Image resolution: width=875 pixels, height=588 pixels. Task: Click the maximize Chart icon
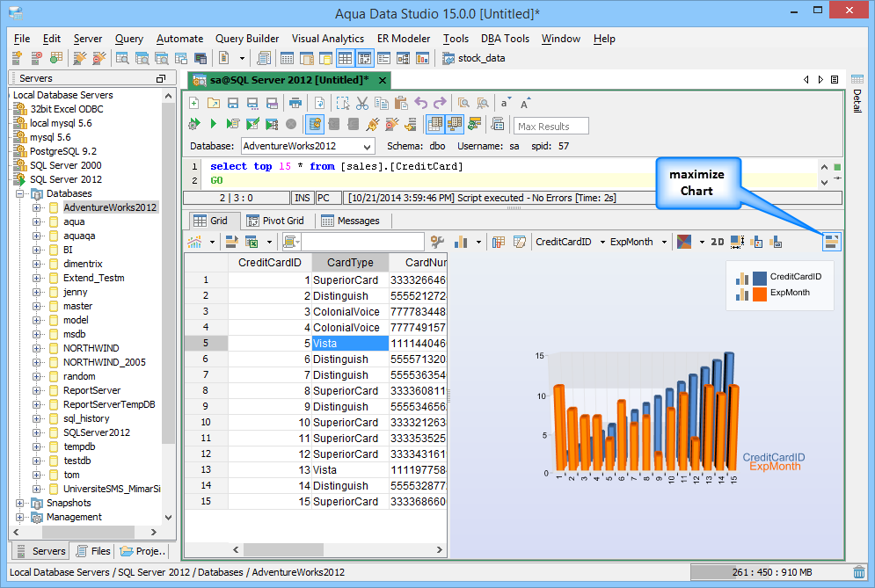point(832,242)
